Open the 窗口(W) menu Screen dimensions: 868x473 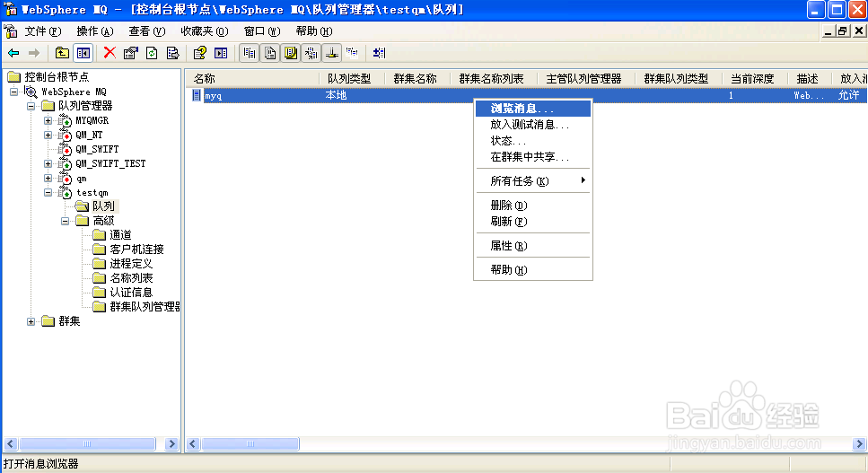262,31
